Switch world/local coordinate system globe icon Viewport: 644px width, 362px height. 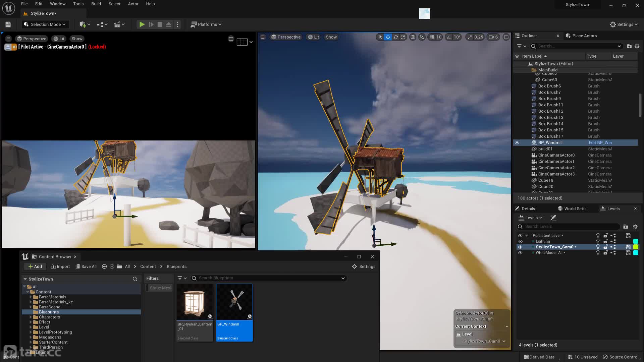tap(413, 37)
